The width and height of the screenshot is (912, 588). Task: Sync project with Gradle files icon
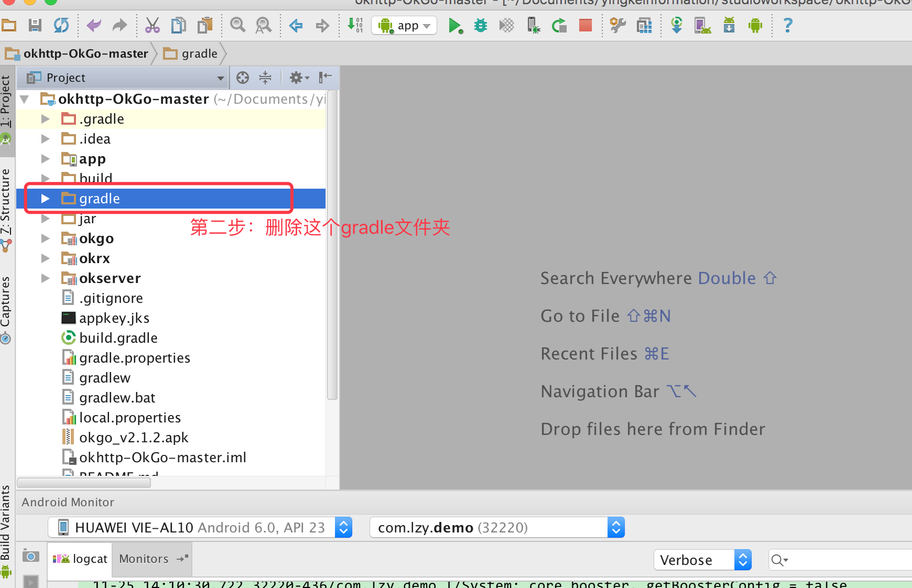tap(677, 25)
